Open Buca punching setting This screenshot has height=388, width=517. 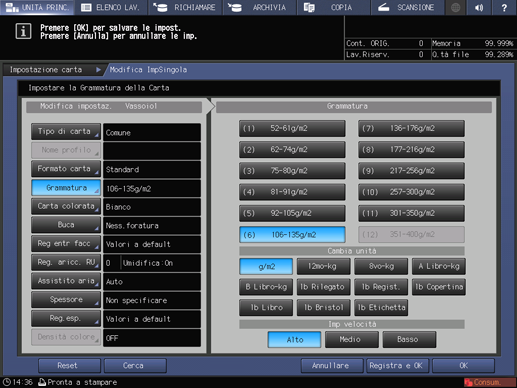click(66, 225)
